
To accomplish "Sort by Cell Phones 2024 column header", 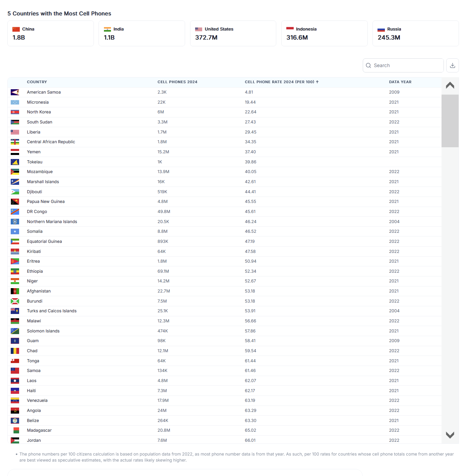I will coord(177,82).
